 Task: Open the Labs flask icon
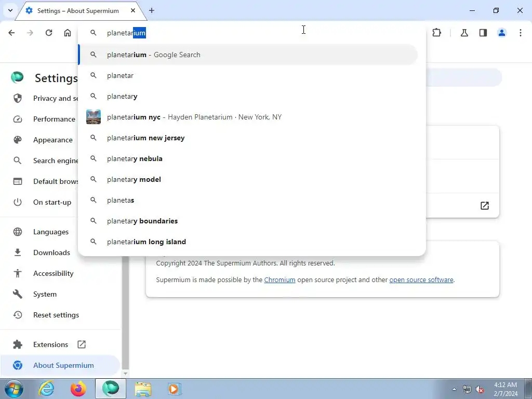(x=464, y=33)
